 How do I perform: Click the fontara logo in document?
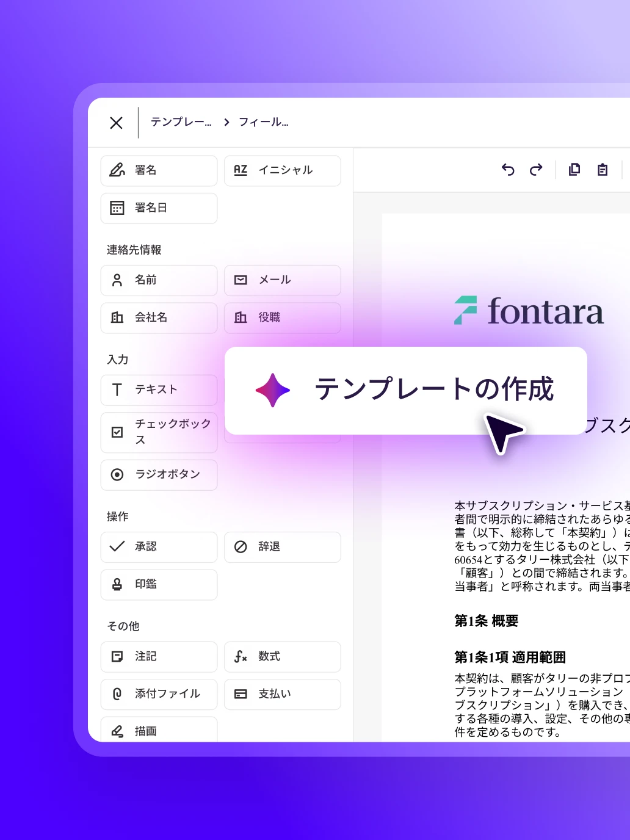point(529,310)
